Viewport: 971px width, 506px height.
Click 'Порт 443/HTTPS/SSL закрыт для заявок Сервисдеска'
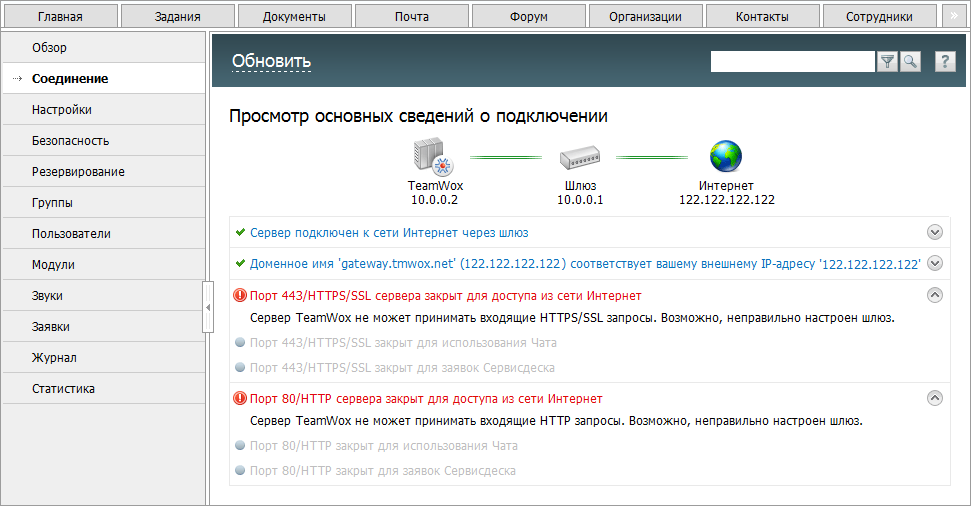click(402, 368)
